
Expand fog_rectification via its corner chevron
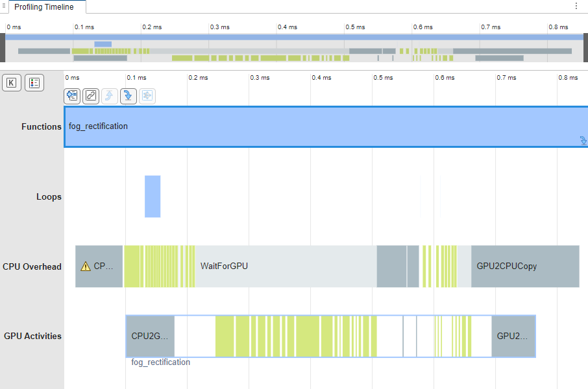[582, 141]
